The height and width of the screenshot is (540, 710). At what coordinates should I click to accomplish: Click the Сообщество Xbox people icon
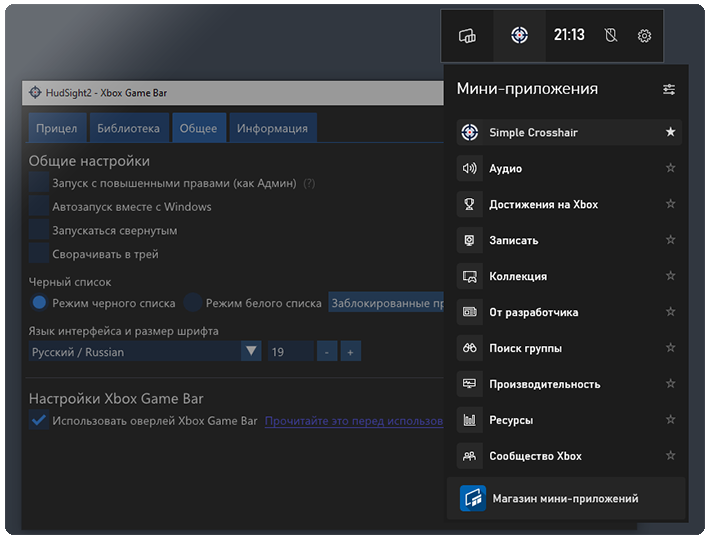click(x=470, y=456)
